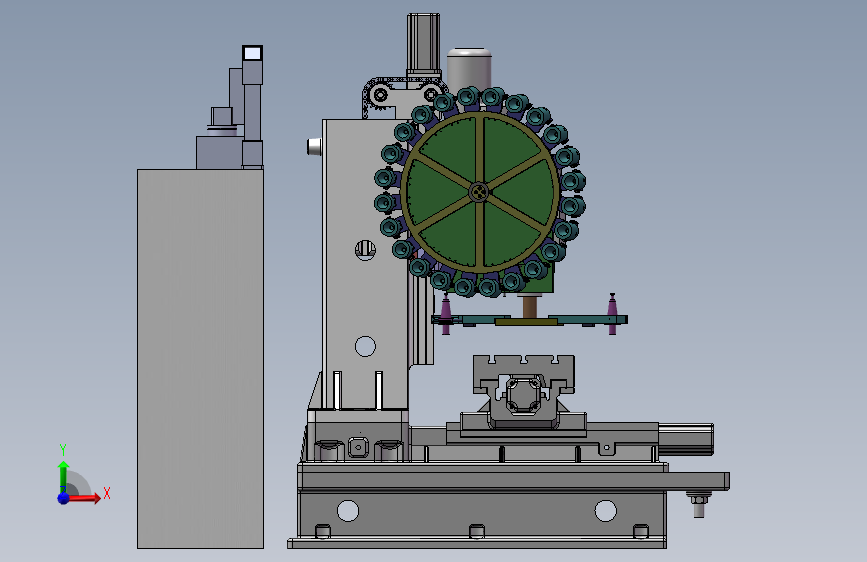Select the T-slot worktable
The image size is (867, 562).
pyautogui.click(x=524, y=374)
